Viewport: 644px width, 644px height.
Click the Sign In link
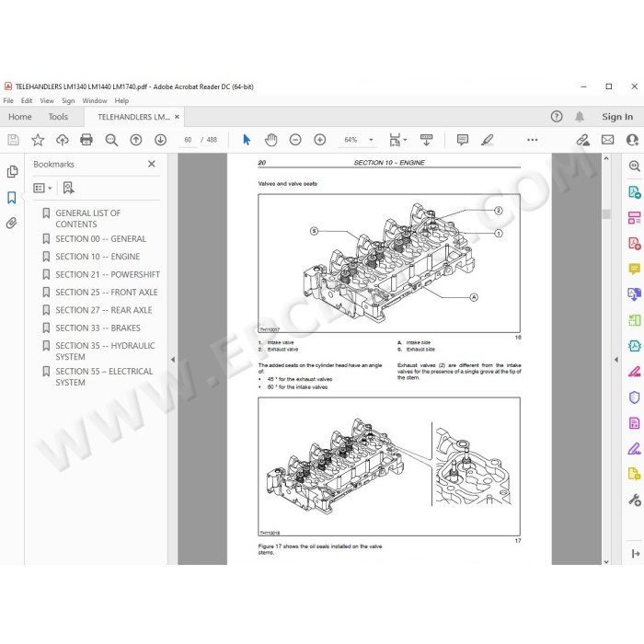(617, 117)
